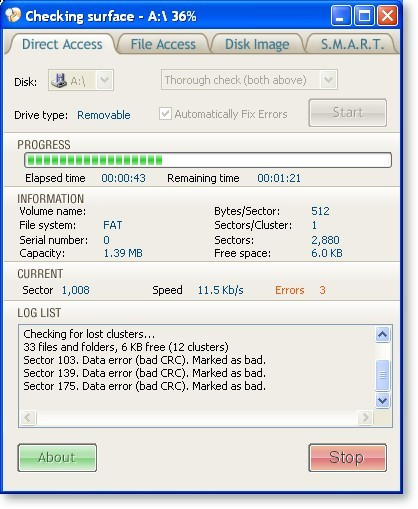
Task: Minimize the Checking surface window
Action: point(341,15)
